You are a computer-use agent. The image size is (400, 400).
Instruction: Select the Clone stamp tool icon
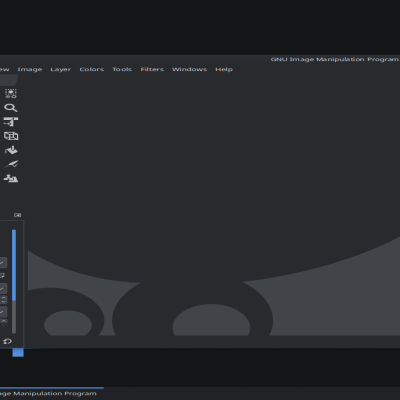[x=11, y=178]
